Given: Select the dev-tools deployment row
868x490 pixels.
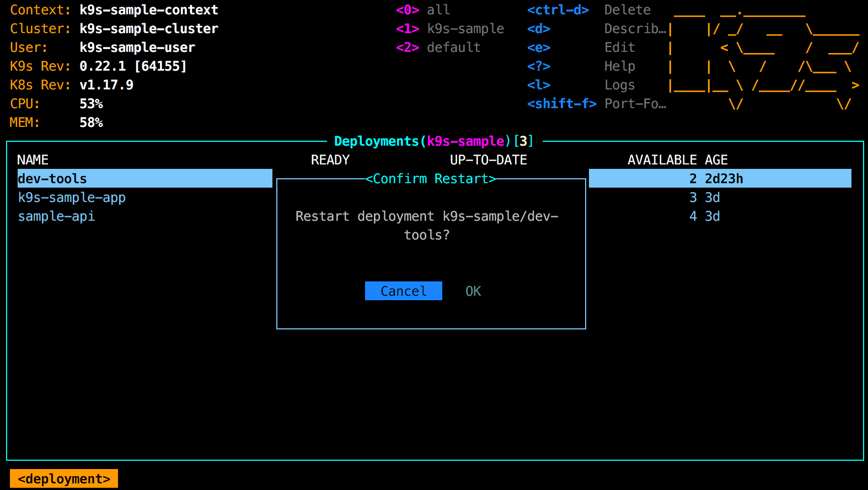Looking at the screenshot, I should [x=435, y=178].
